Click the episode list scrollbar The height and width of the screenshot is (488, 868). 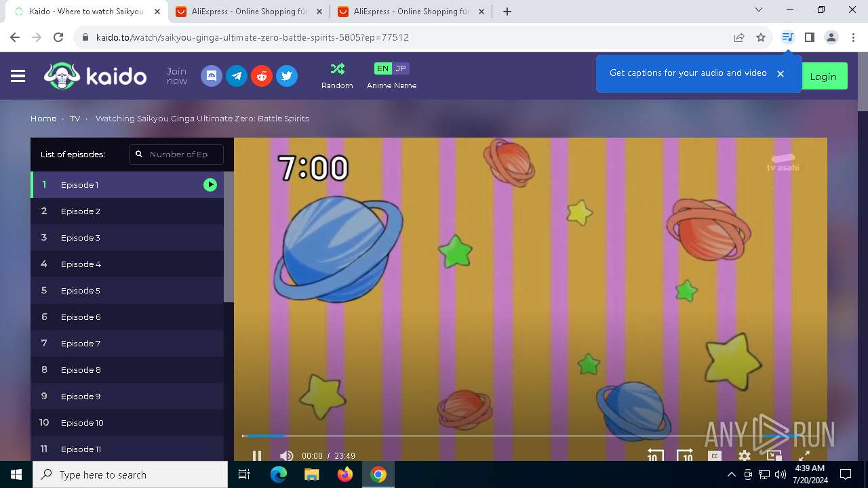(x=229, y=237)
